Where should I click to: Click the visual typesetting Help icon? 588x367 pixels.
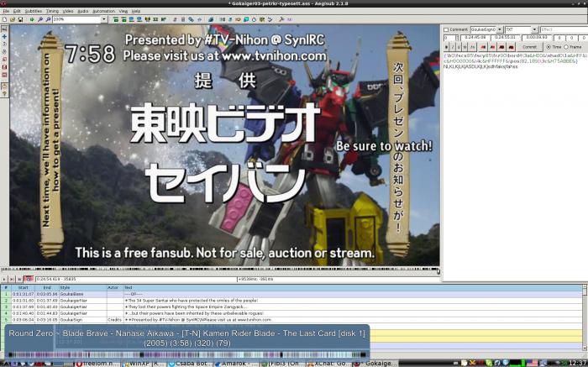click(4, 93)
